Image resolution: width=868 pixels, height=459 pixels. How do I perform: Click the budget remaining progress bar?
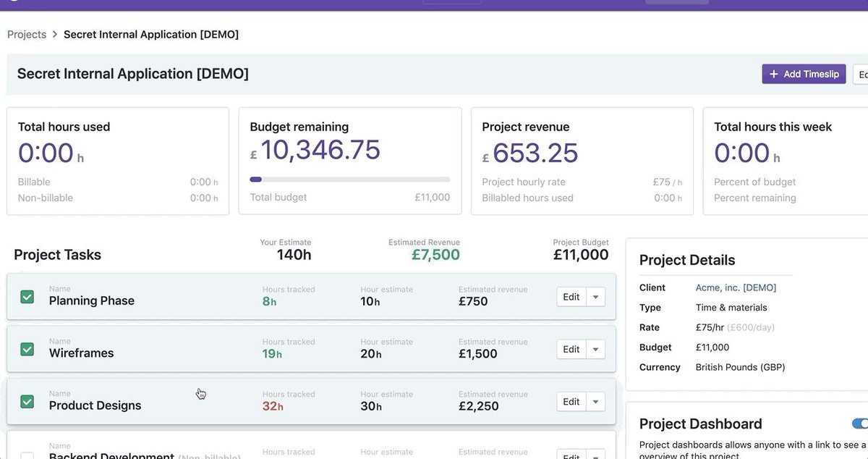click(x=350, y=180)
